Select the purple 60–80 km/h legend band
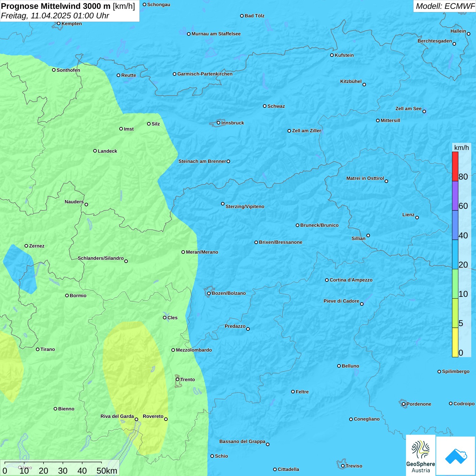Image resolution: width=476 pixels, height=476 pixels. (x=455, y=196)
